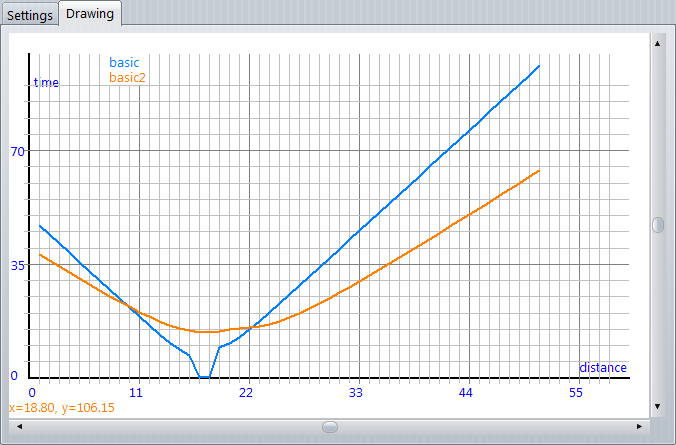
Task: Click the 44 tick on distance axis
Action: 465,393
